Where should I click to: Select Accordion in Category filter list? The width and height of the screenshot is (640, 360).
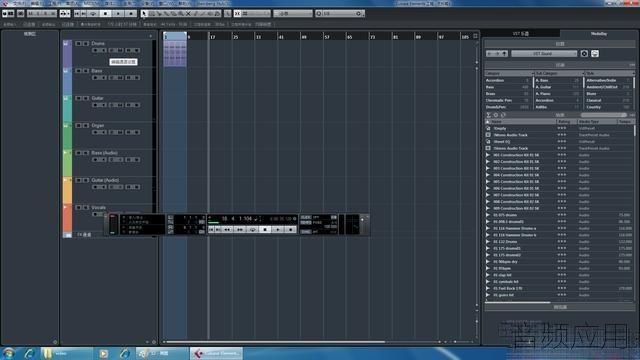click(507, 80)
